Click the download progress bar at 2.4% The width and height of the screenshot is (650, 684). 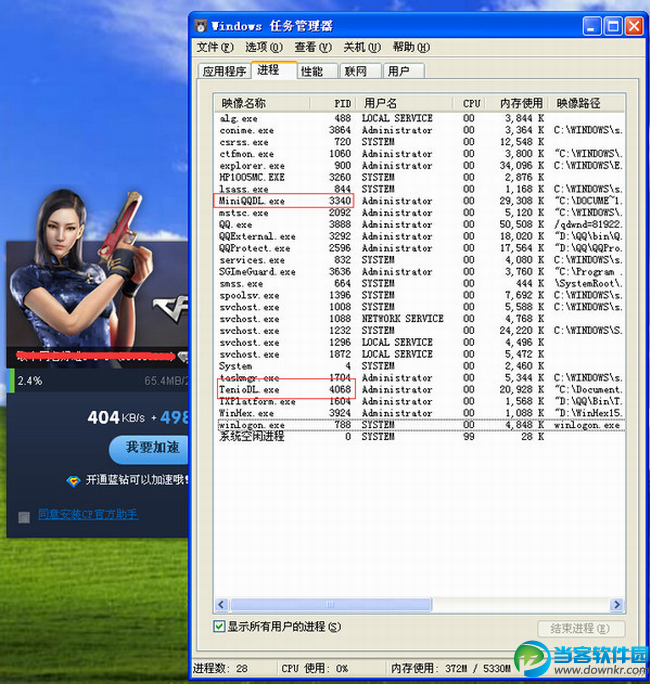98,380
